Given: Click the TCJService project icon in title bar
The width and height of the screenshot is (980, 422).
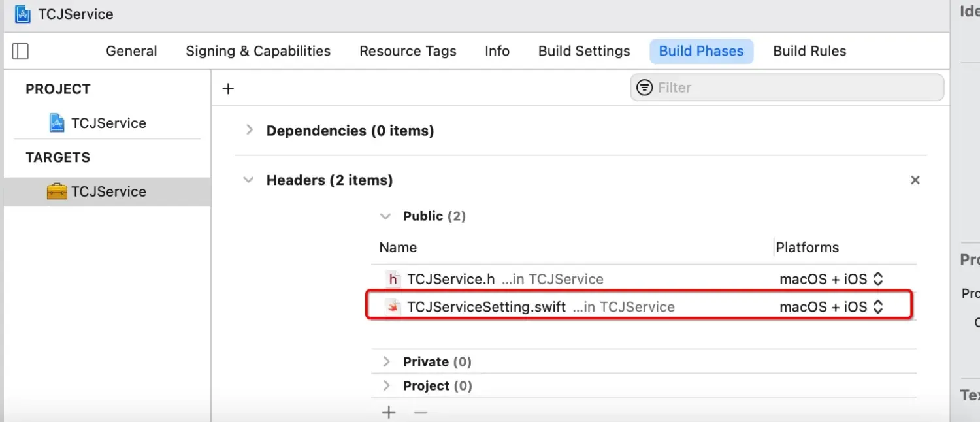Looking at the screenshot, I should point(23,14).
